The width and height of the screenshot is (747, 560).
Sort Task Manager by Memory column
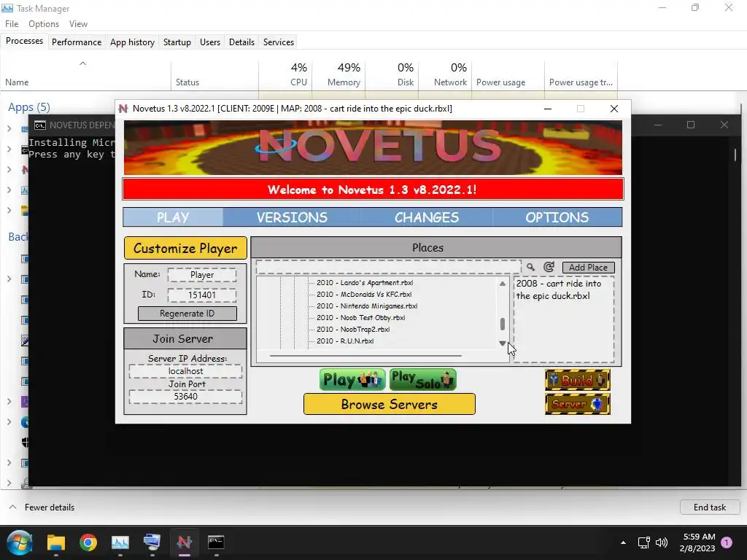pos(340,74)
